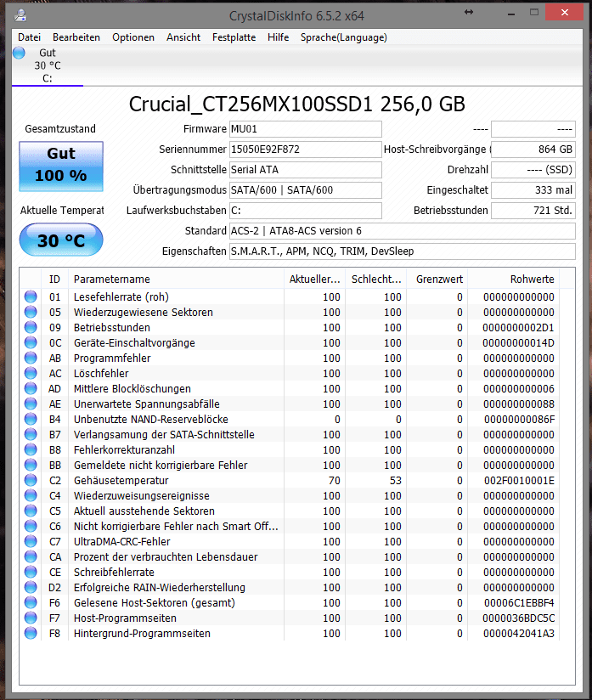Minimize the CrystalDiskInfo window

511,14
